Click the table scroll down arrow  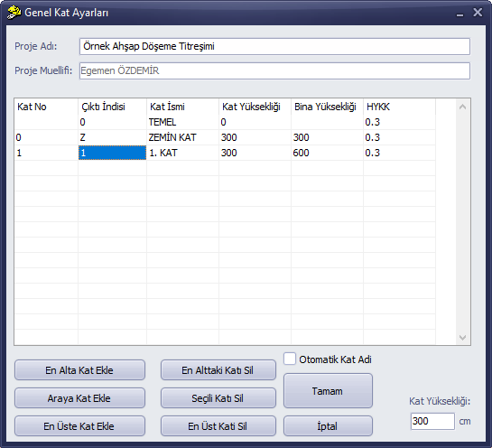462,338
